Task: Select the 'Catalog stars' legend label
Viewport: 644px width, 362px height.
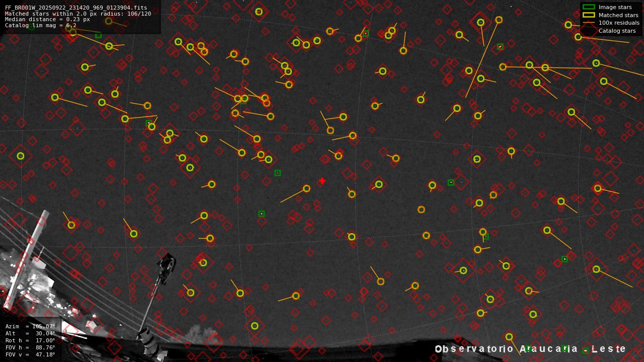Action: pos(617,31)
